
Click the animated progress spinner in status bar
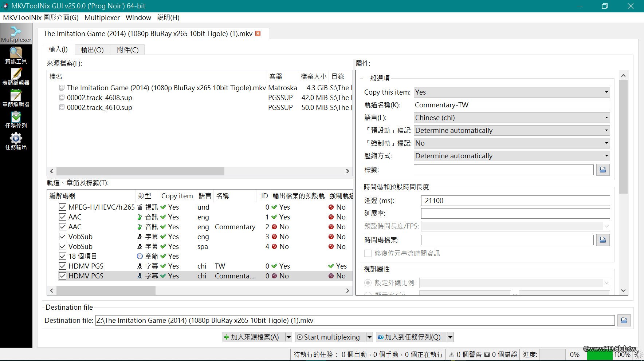click(x=639, y=354)
